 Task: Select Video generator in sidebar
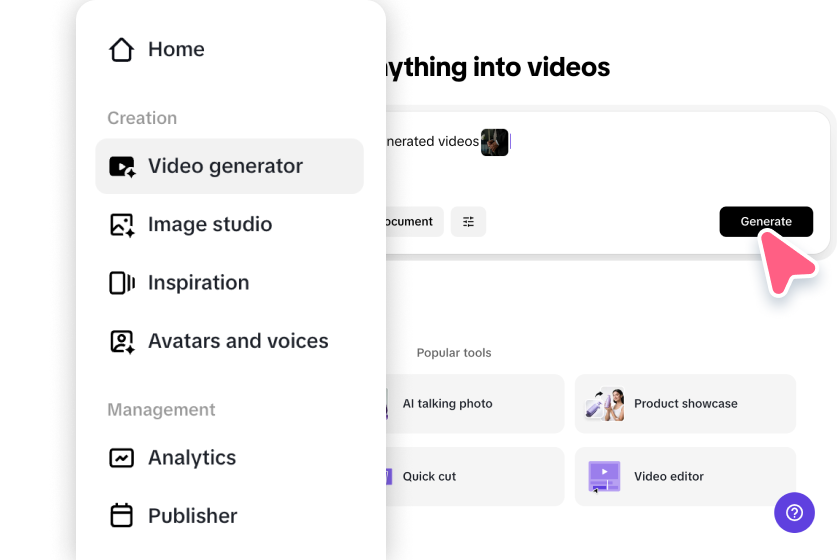pyautogui.click(x=229, y=166)
